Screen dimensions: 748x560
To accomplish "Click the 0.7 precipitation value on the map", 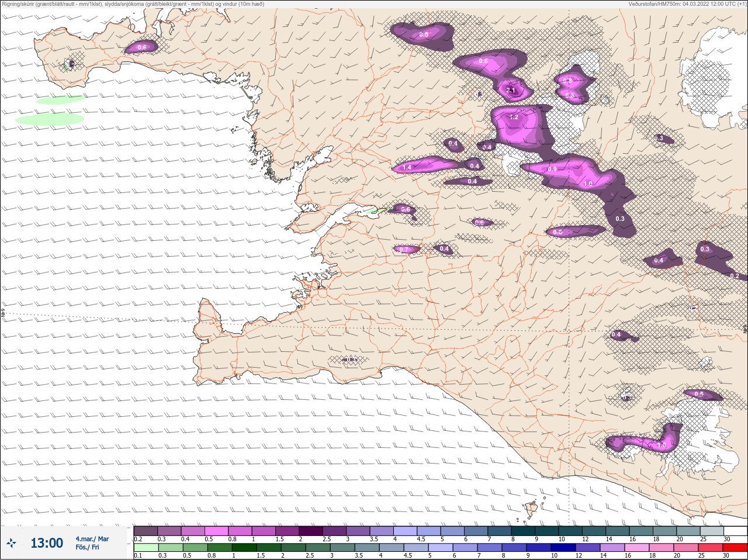I will coord(403,250).
